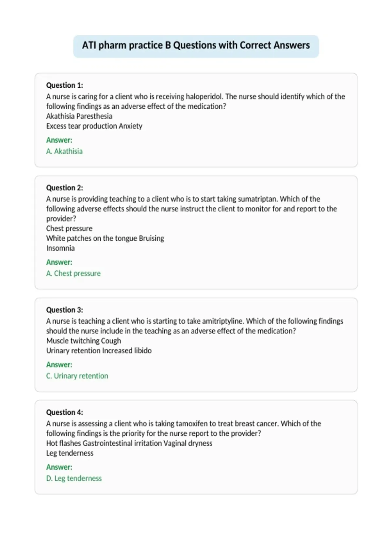Viewport: 392px width, 556px height.
Task: Click the 'Answer:' label under Question 1
Action: tap(59, 140)
